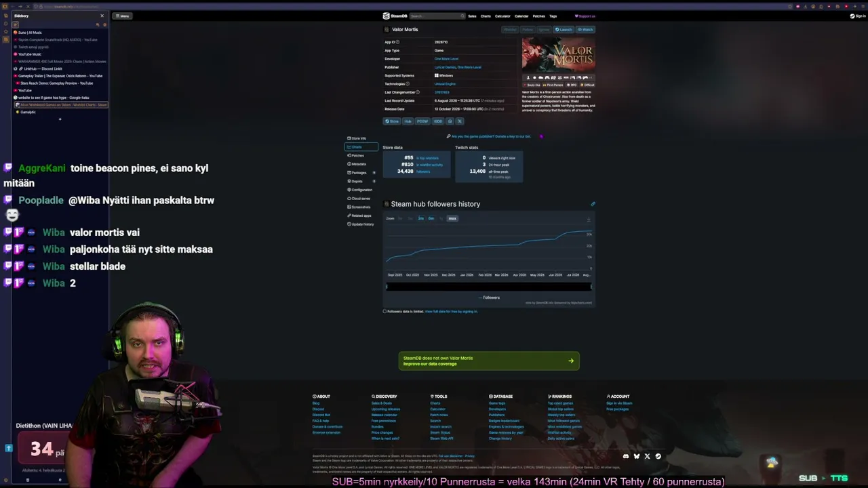The width and height of the screenshot is (868, 488).
Task: Set chart zoom to 3m
Action: pos(420,218)
